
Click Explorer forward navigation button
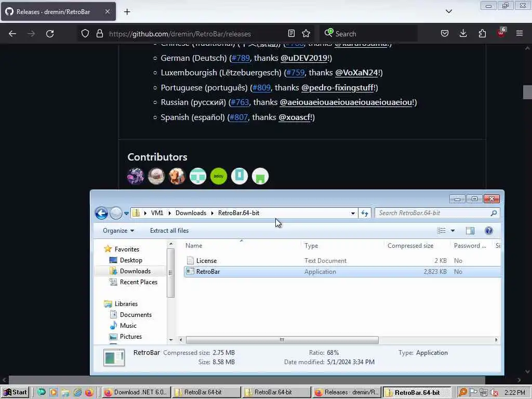point(116,213)
